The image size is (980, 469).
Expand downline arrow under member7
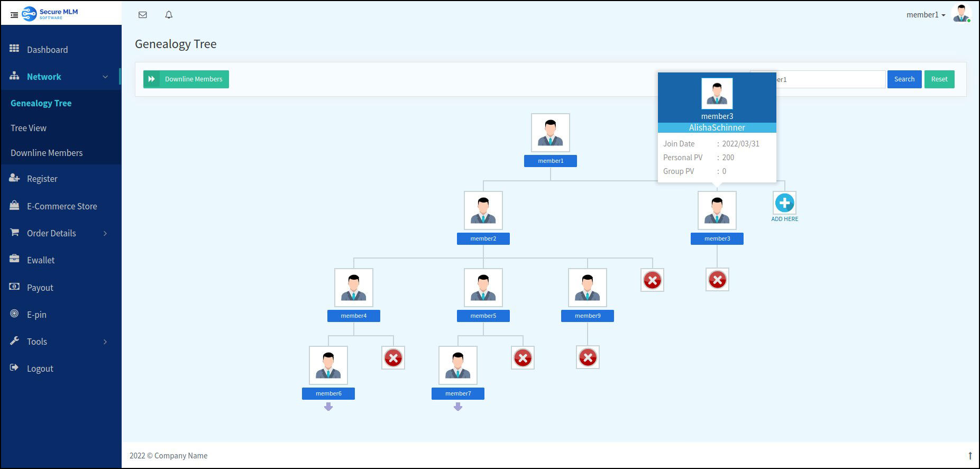tap(458, 407)
